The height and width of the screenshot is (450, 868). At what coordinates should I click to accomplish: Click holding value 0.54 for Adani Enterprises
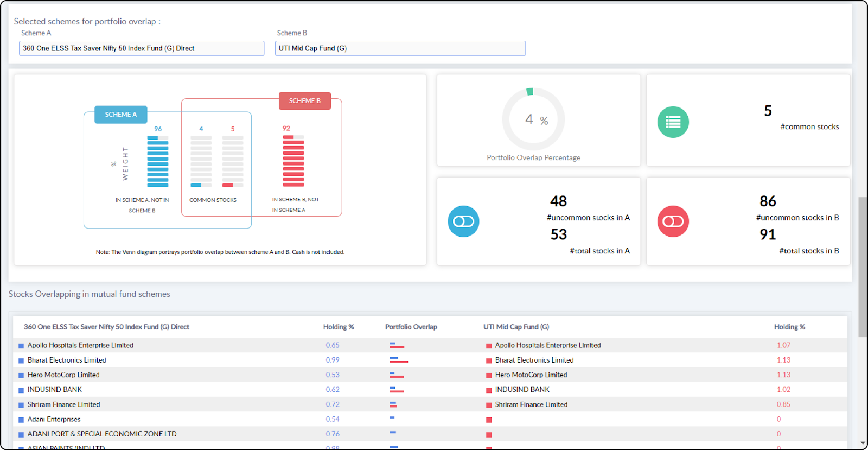(333, 419)
